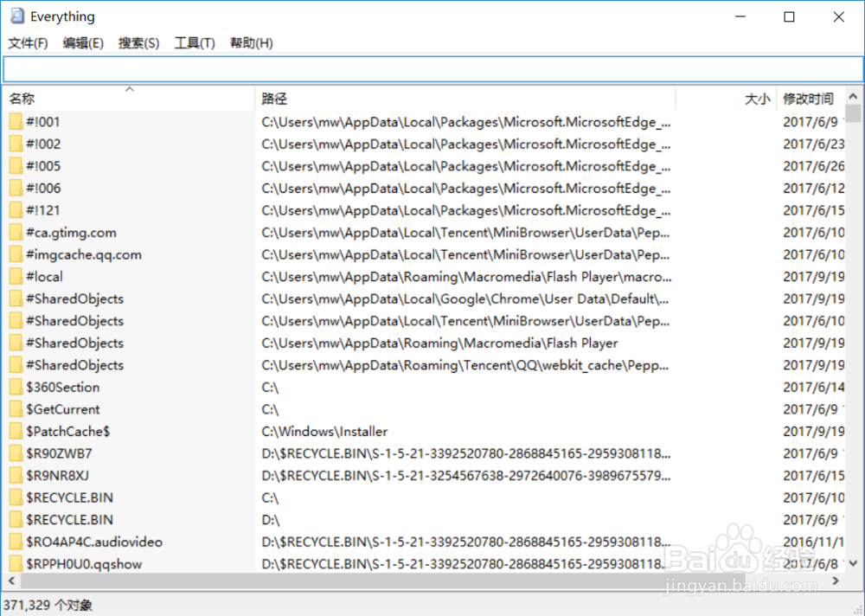Select folder icon of $GetCurrent
Image resolution: width=865 pixels, height=616 pixels.
16,409
